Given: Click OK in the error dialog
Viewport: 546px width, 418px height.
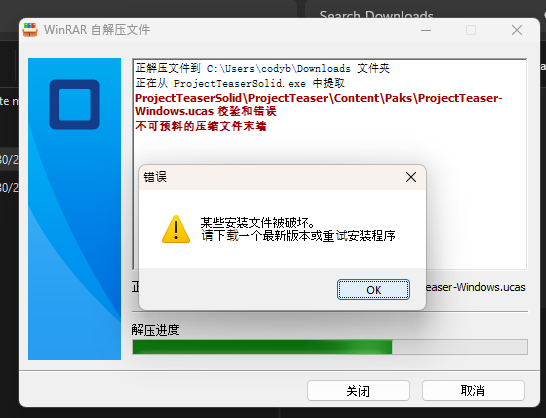Looking at the screenshot, I should [373, 289].
